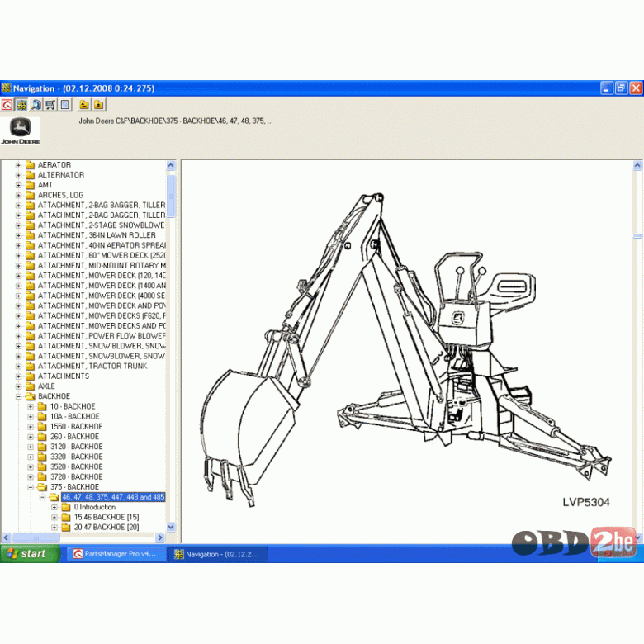The image size is (644, 644).
Task: Select the highlighted 46, 47, 48, 375, 447 row
Action: pos(113,497)
